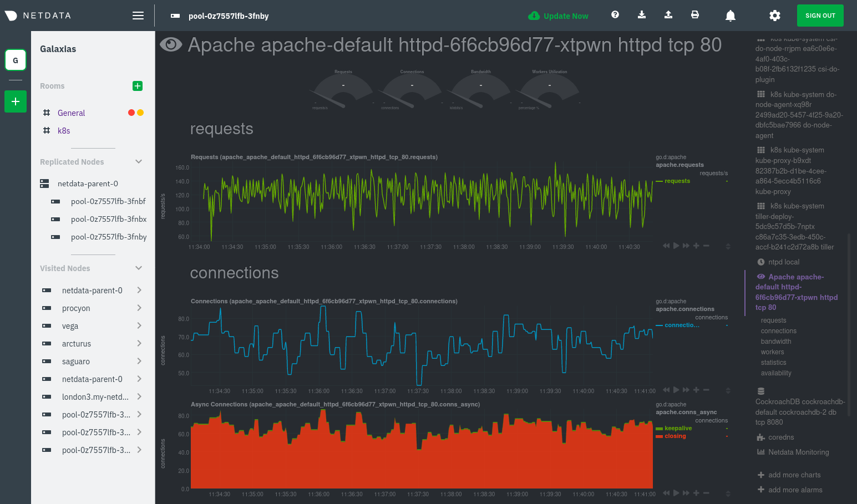The image size is (857, 504).
Task: Zoom in on the Requests chart
Action: click(696, 246)
